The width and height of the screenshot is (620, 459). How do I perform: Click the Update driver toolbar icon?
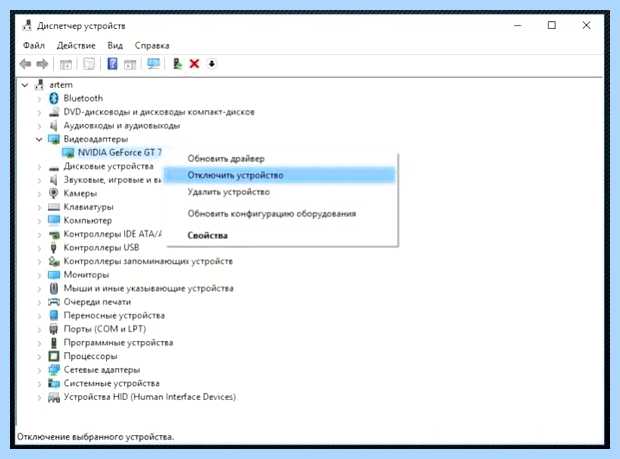(x=178, y=64)
